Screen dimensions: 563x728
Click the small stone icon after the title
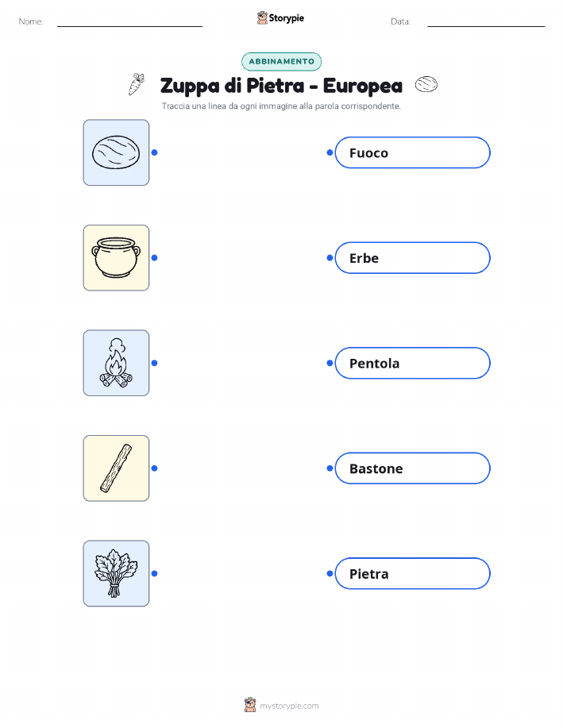coord(426,84)
